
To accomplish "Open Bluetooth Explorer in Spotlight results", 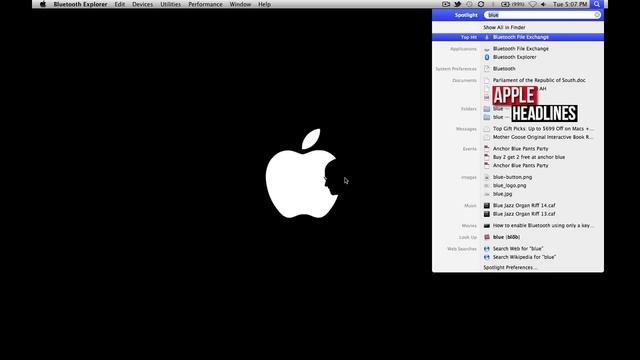I will tap(514, 57).
